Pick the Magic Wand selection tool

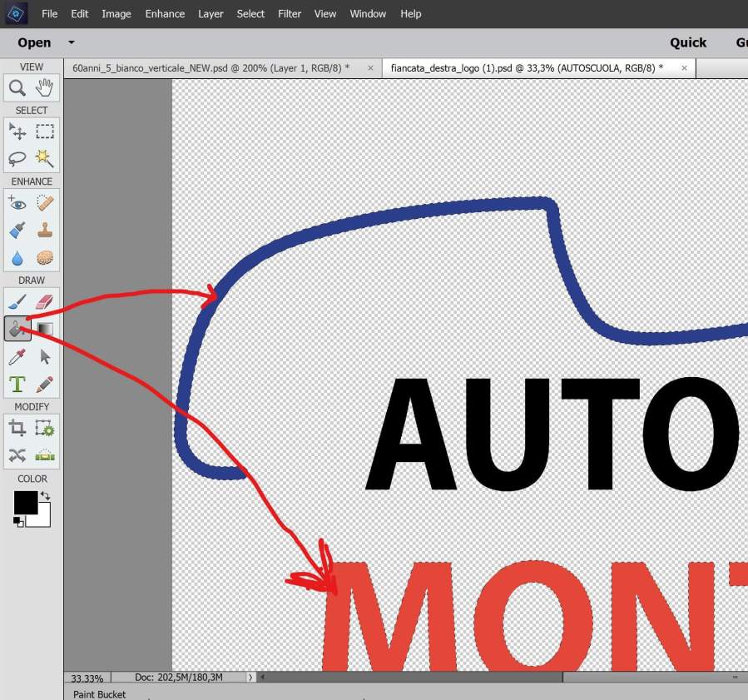pos(45,158)
